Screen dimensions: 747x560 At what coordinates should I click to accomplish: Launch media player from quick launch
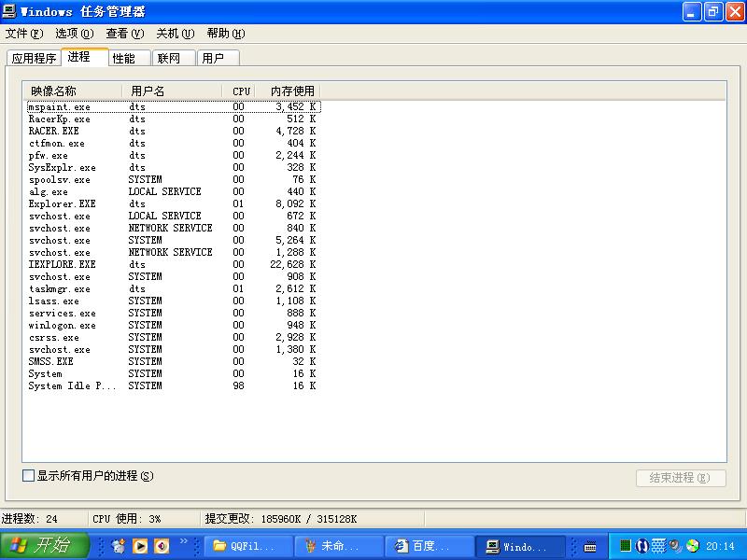[139, 546]
